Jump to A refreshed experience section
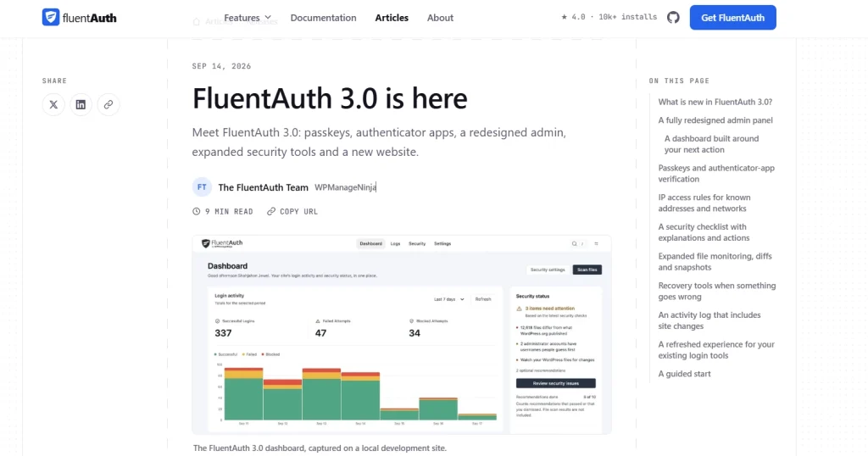Image resolution: width=868 pixels, height=456 pixels. click(716, 349)
